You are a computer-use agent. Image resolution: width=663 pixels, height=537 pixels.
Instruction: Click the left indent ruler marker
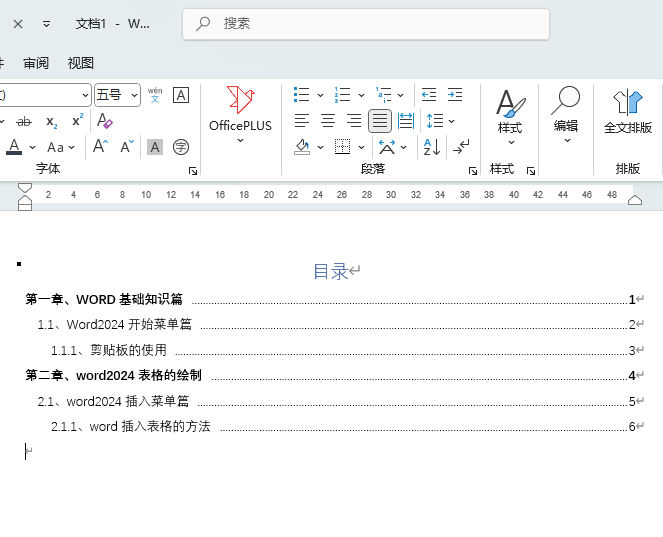coord(25,206)
